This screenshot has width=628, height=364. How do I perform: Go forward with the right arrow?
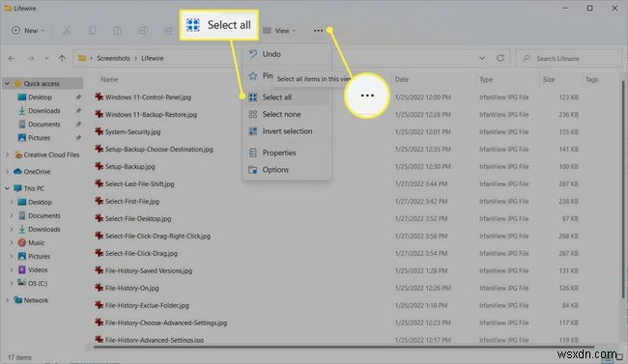click(31, 59)
